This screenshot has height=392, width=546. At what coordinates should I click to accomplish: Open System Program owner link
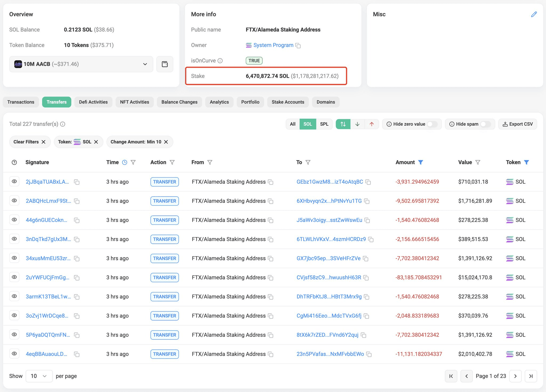pos(273,45)
